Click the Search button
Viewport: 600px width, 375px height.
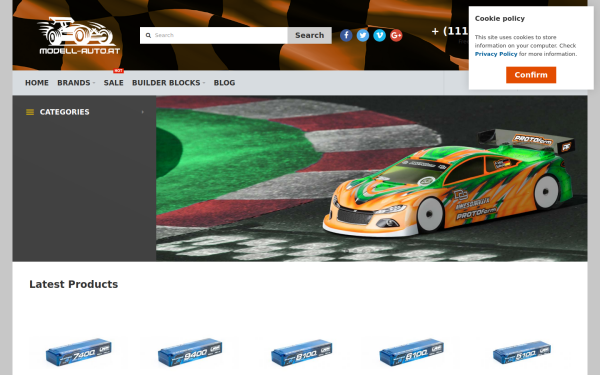[x=310, y=35]
